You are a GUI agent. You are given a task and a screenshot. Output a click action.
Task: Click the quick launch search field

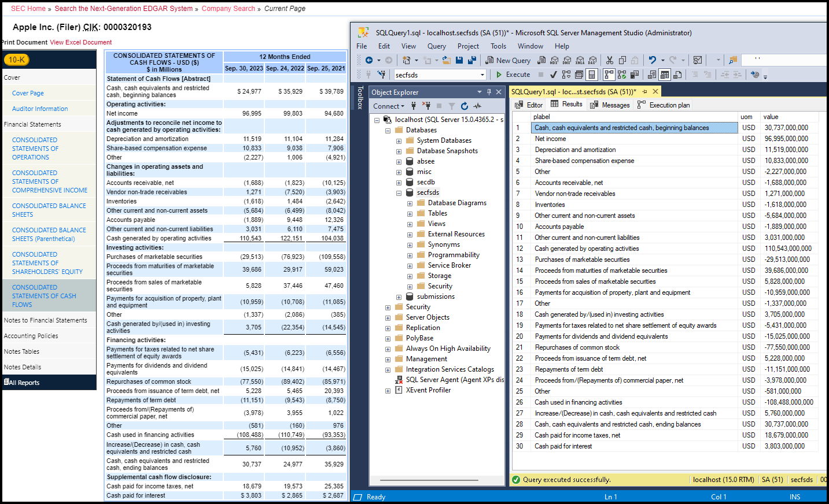(784, 60)
